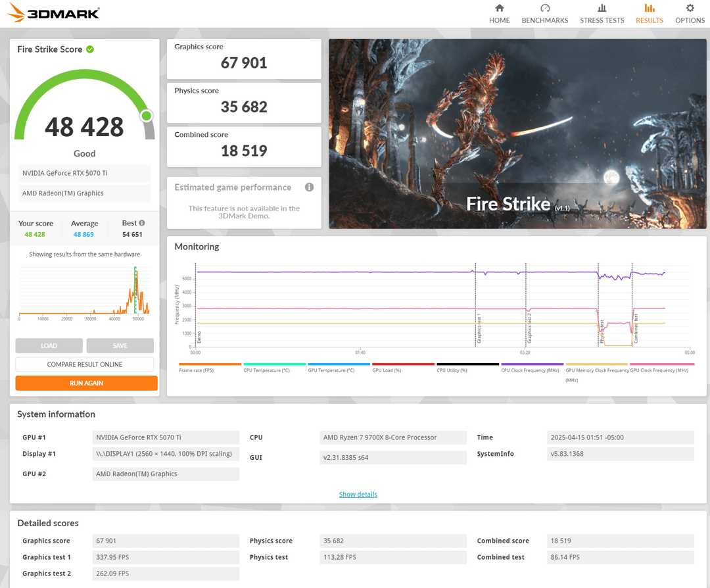Toggle Frame rate (FPS) orange legend swatch
The height and width of the screenshot is (588, 710).
(210, 364)
